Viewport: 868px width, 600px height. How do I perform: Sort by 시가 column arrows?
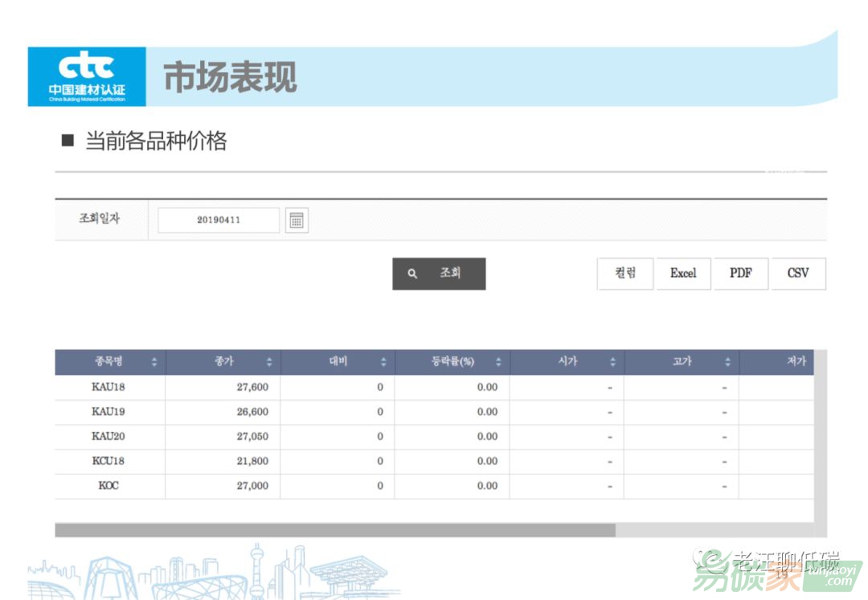[612, 363]
